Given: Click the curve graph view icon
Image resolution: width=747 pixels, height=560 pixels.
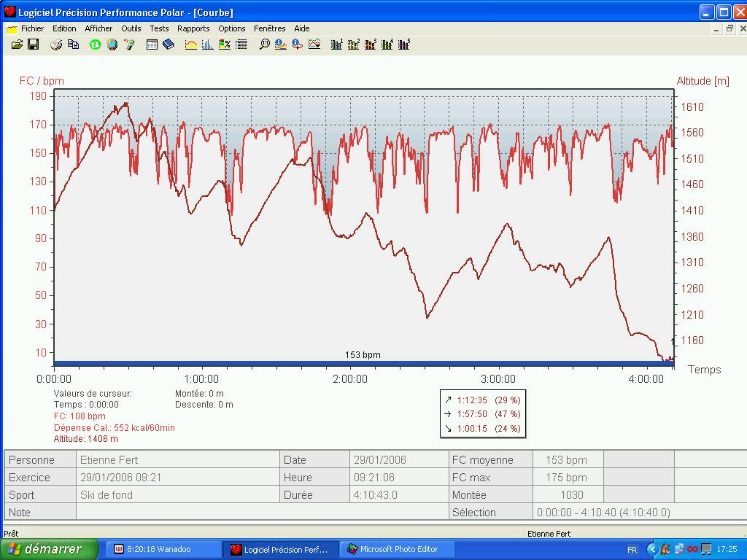Looking at the screenshot, I should 191,44.
